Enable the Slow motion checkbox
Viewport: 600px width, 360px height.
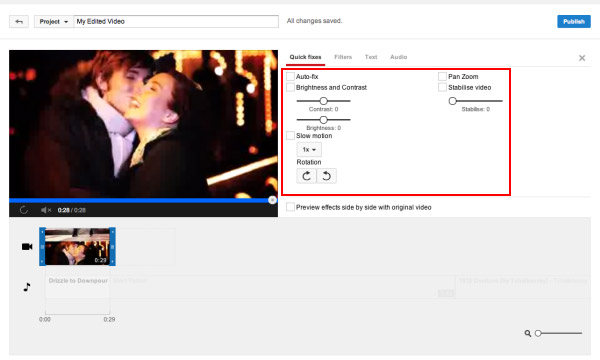point(290,135)
